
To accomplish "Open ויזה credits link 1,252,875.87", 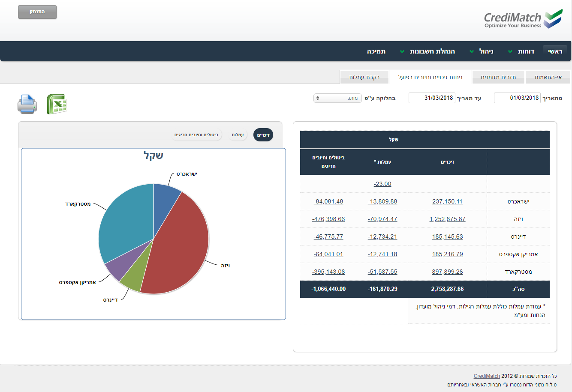I will click(447, 219).
